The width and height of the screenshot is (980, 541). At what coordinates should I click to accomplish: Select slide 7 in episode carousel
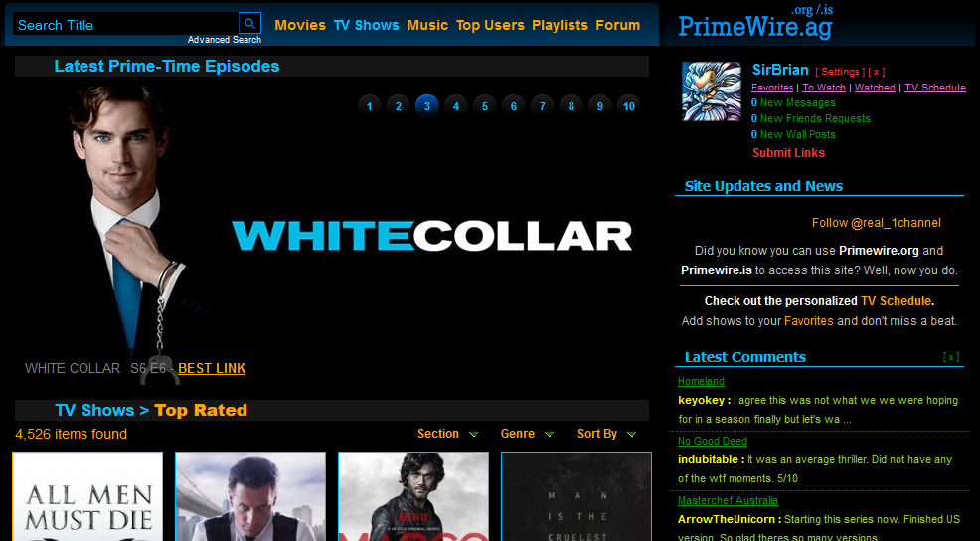[x=542, y=106]
